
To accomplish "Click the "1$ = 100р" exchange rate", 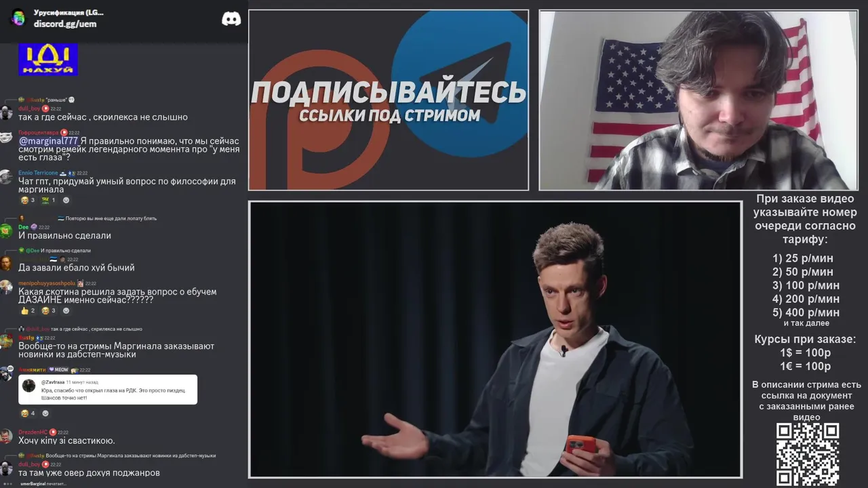I will (x=806, y=353).
